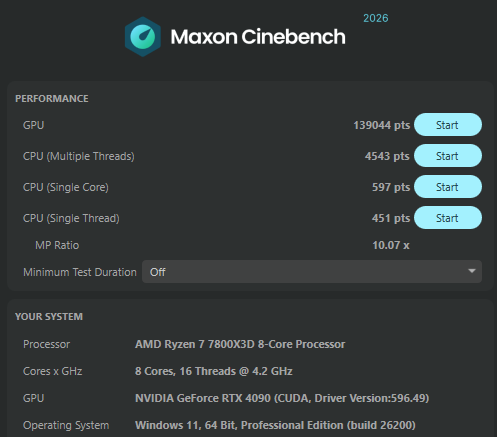Click the Operating System label
497x437 pixels.
click(x=66, y=425)
